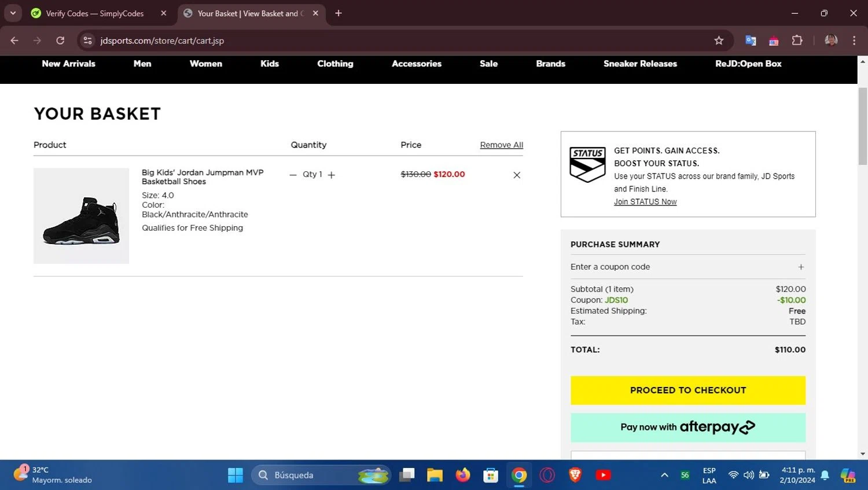Bookmark this page with the star icon
The width and height of the screenshot is (868, 490).
(x=719, y=40)
